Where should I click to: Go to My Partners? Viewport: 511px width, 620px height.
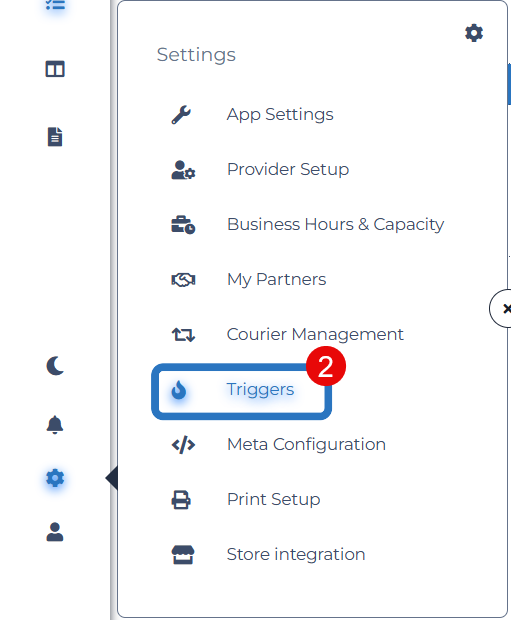click(276, 279)
